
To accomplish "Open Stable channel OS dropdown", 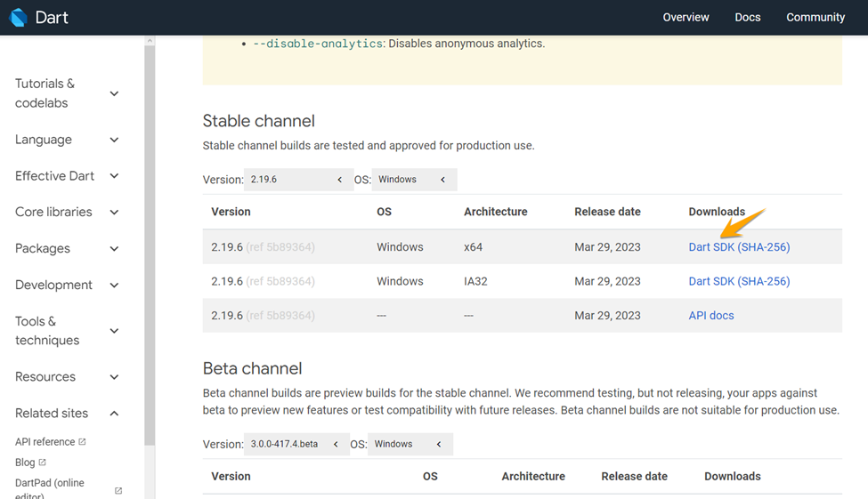I will [413, 180].
